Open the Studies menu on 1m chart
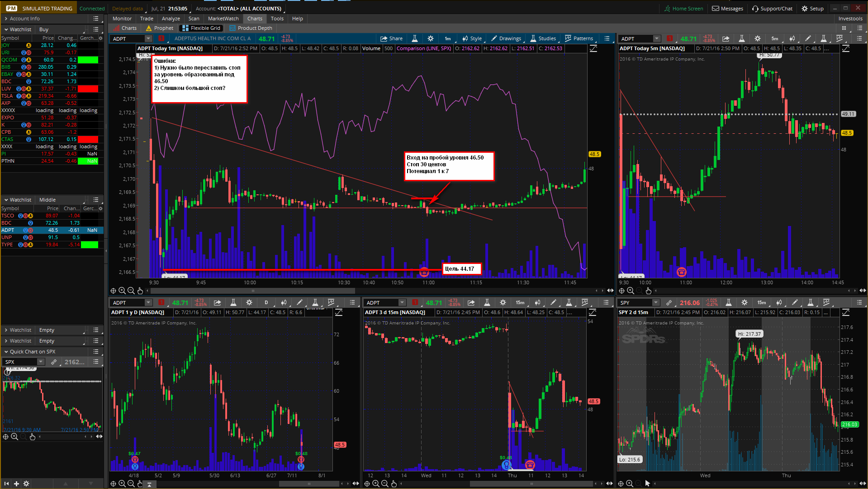This screenshot has width=868, height=489. pyautogui.click(x=543, y=38)
